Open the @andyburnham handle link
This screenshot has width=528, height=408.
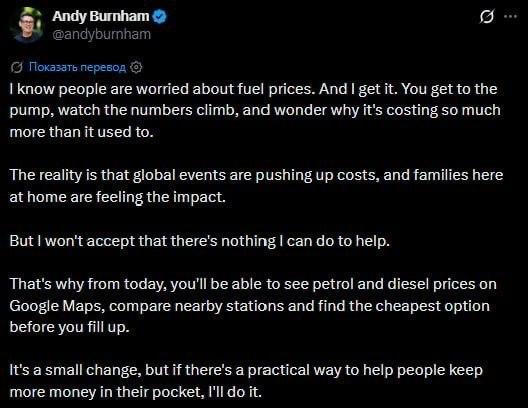click(x=101, y=34)
